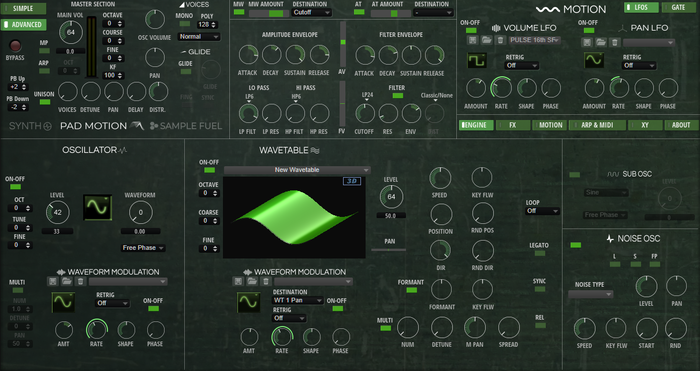
Task: Save oscillator Waveform Modulation preset icon
Action: pos(53,281)
